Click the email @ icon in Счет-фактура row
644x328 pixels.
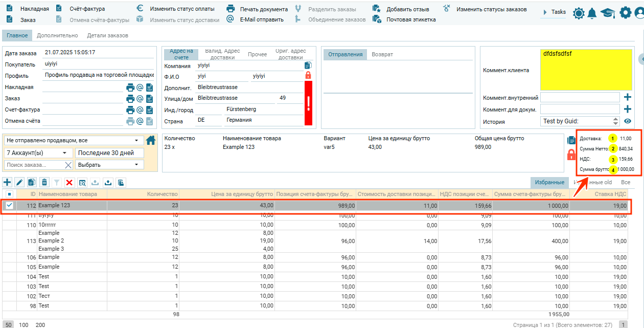click(140, 110)
